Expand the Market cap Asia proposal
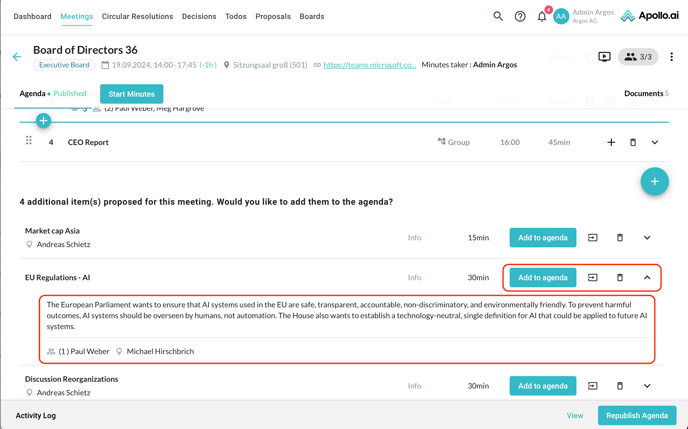 click(647, 238)
